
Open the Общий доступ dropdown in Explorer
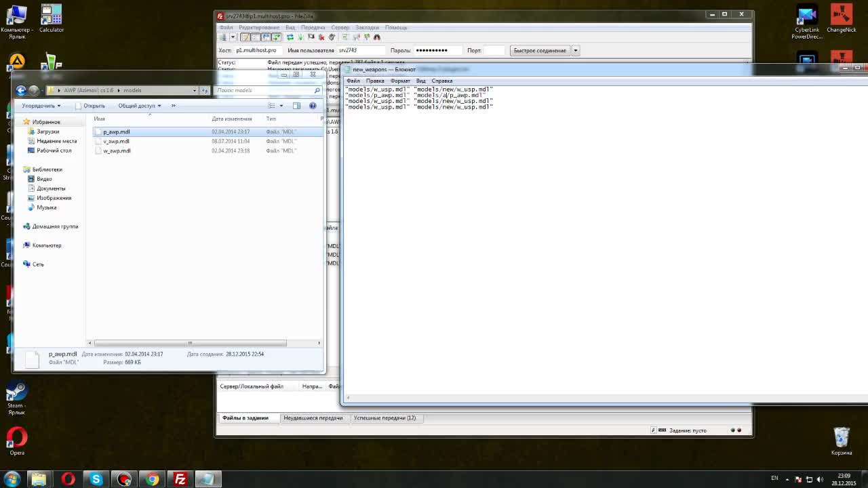click(x=140, y=106)
